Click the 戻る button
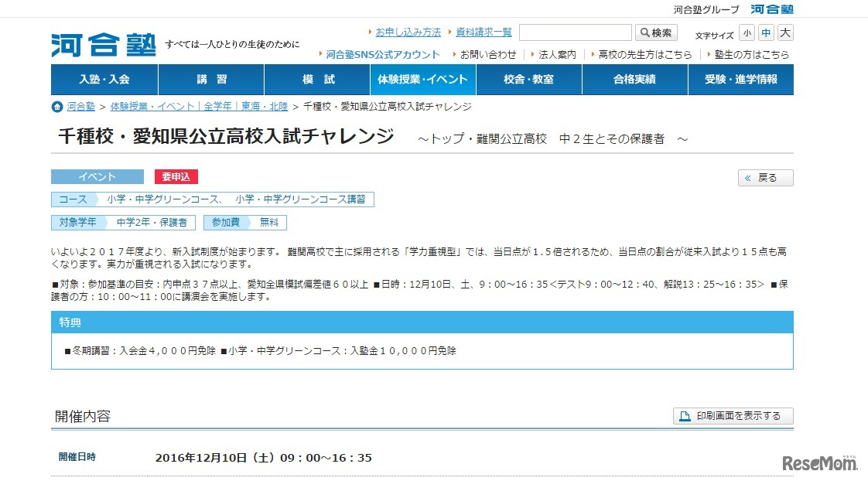The width and height of the screenshot is (868, 481). 764,177
